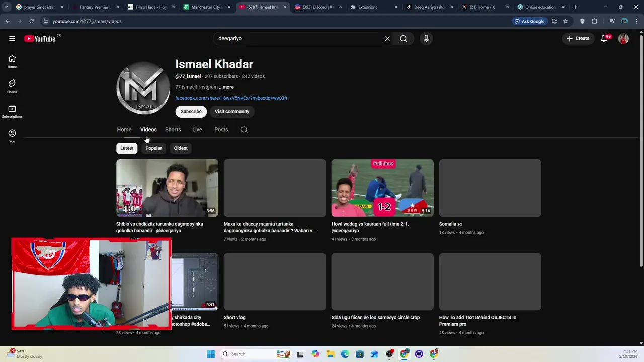The image size is (644, 362).
Task: Switch to the Discord browser tab
Action: click(317, 7)
